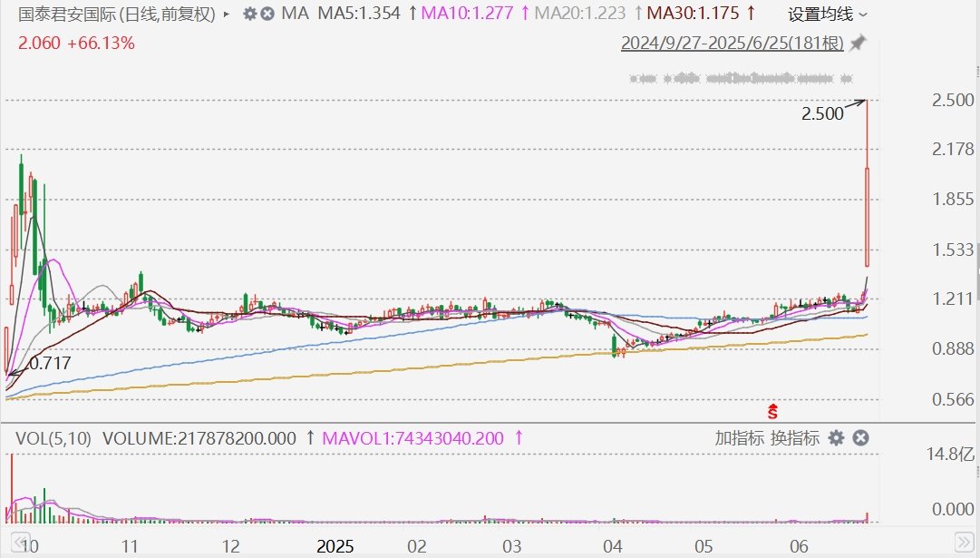Select the MA10 magenta moving average label
This screenshot has width=980, height=558.
point(467,13)
